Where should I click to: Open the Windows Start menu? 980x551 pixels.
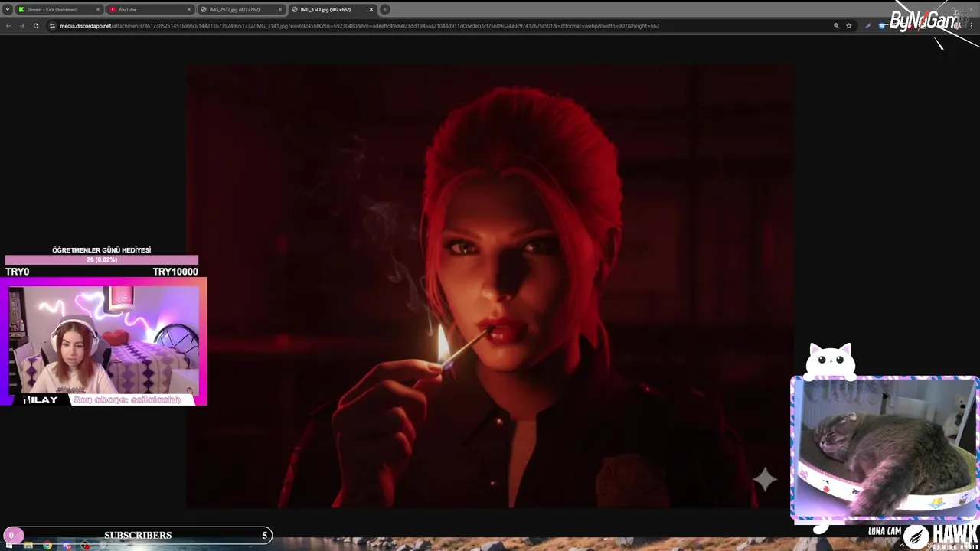8,546
